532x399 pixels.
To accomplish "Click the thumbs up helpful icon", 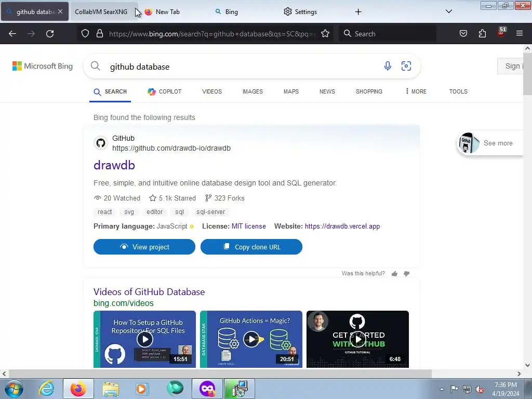I will click(x=394, y=274).
